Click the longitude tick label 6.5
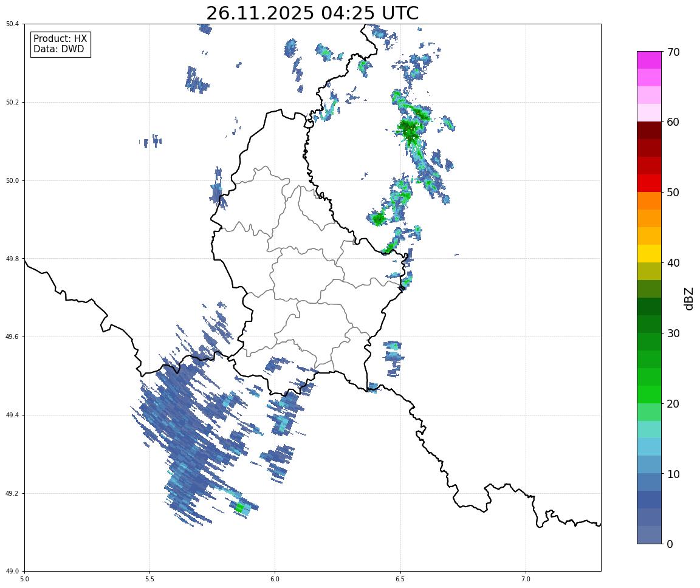Viewport: 700px width, 588px height. 400,579
